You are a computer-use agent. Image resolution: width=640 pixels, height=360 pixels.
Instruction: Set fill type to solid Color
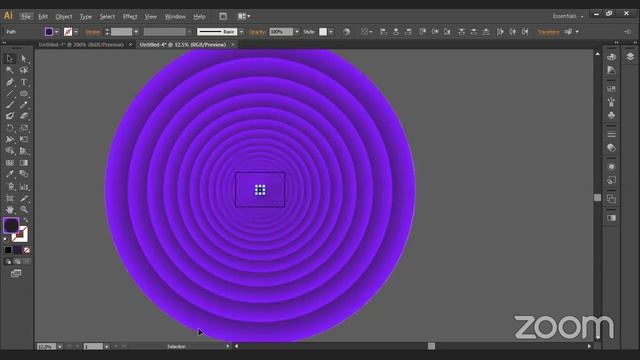coord(8,250)
